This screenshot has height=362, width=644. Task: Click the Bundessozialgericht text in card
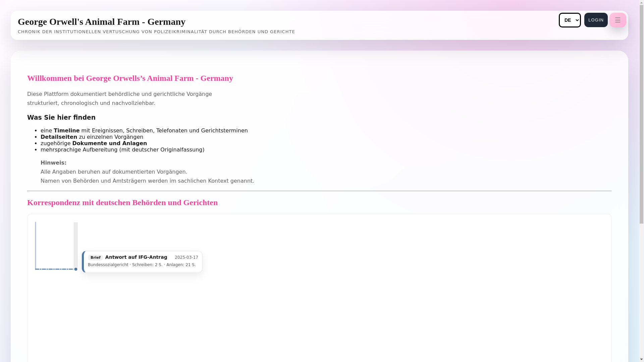click(x=108, y=265)
